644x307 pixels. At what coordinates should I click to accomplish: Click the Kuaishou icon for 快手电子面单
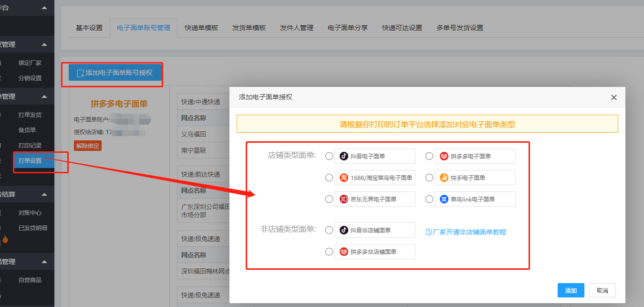point(444,178)
